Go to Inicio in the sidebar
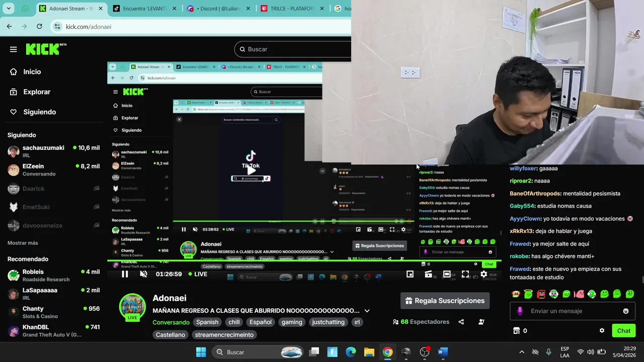The width and height of the screenshot is (644, 362). [32, 72]
